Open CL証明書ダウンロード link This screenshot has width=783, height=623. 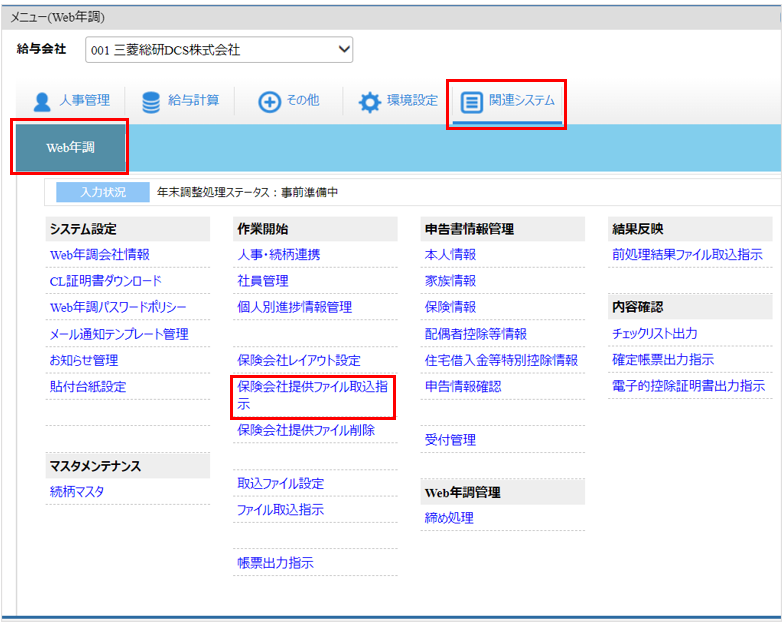click(105, 281)
